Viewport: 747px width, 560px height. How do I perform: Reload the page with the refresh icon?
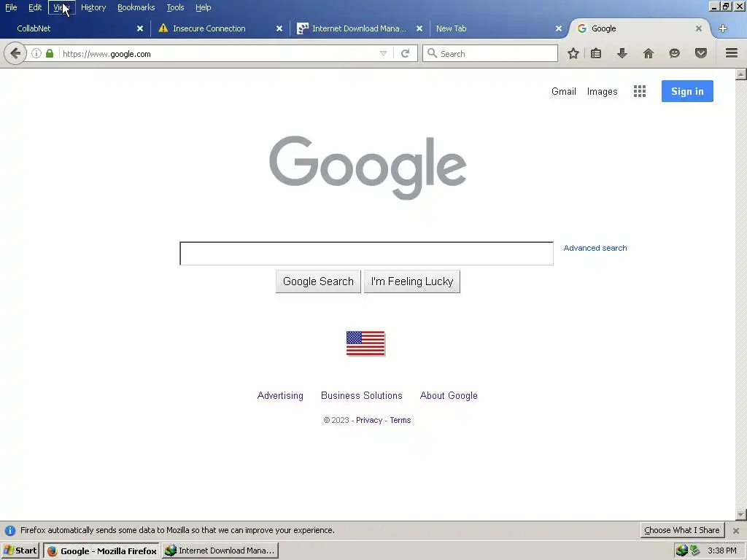tap(406, 53)
